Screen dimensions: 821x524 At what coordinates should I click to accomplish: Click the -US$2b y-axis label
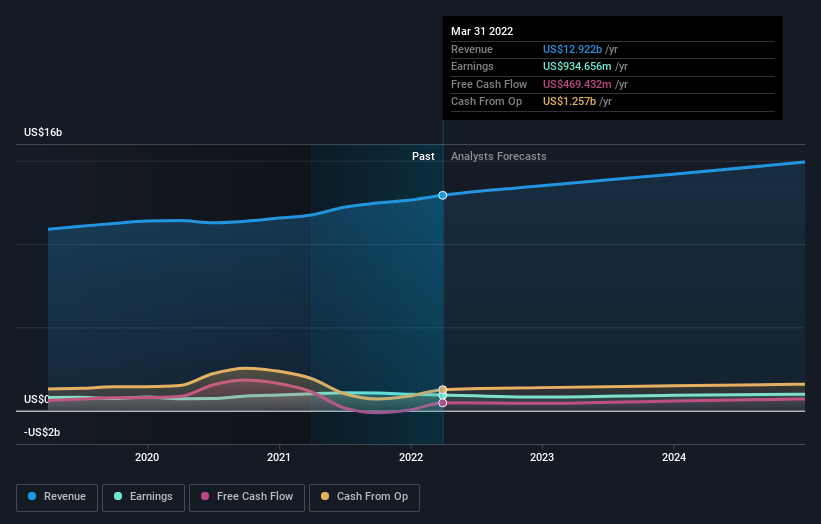tap(42, 432)
